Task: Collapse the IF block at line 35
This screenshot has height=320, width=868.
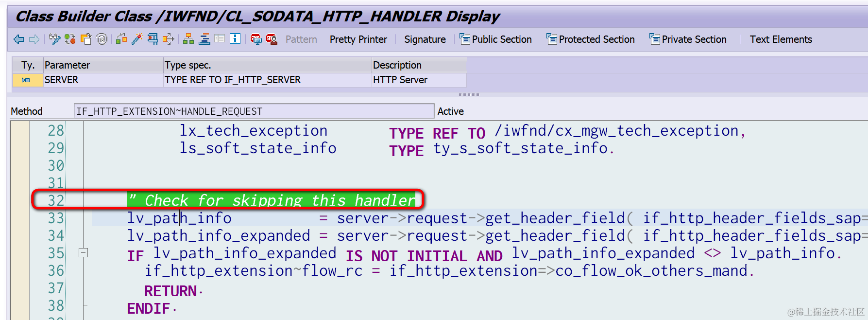Action: tap(83, 253)
